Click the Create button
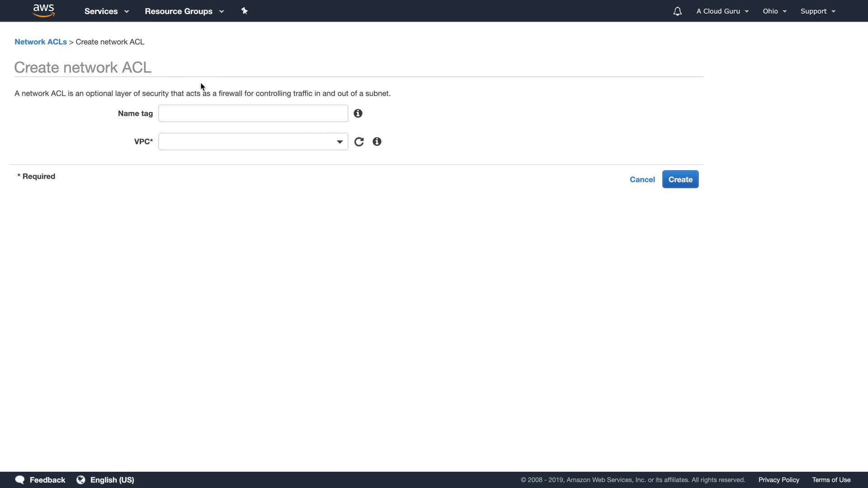Image resolution: width=868 pixels, height=488 pixels. point(680,179)
